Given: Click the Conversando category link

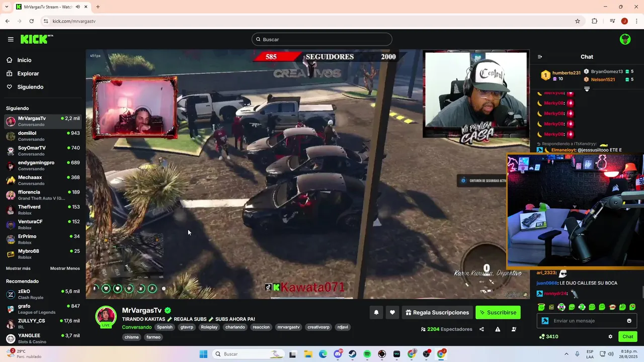Looking at the screenshot, I should 137,327.
